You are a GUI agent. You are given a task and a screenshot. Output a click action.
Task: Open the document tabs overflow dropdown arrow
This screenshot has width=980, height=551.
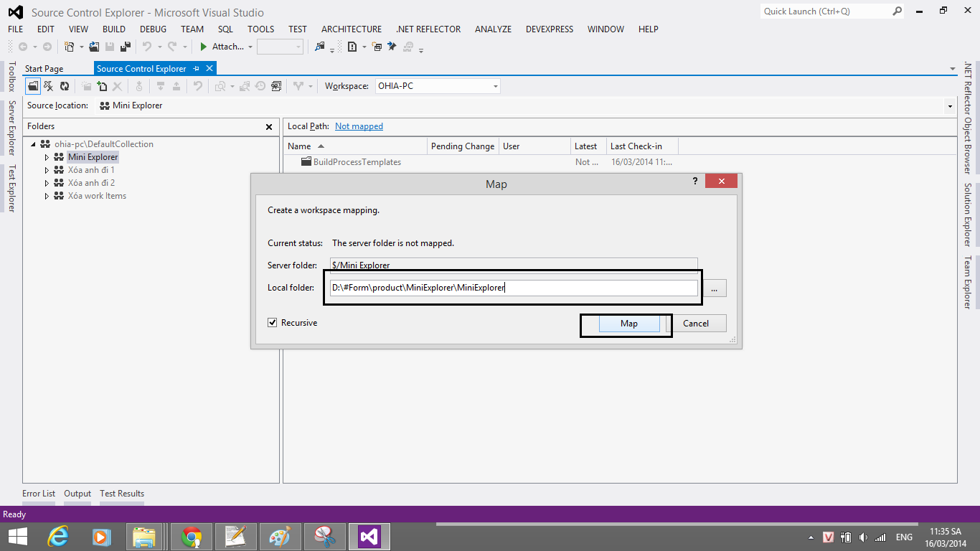click(x=953, y=69)
